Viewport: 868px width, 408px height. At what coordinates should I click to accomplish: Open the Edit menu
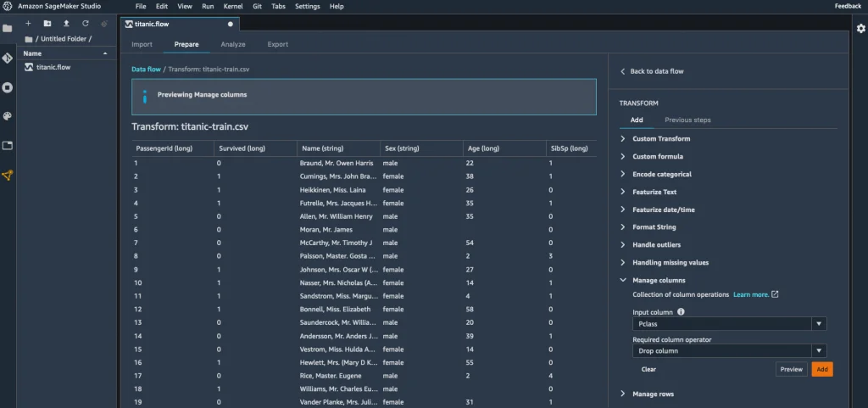click(x=162, y=6)
